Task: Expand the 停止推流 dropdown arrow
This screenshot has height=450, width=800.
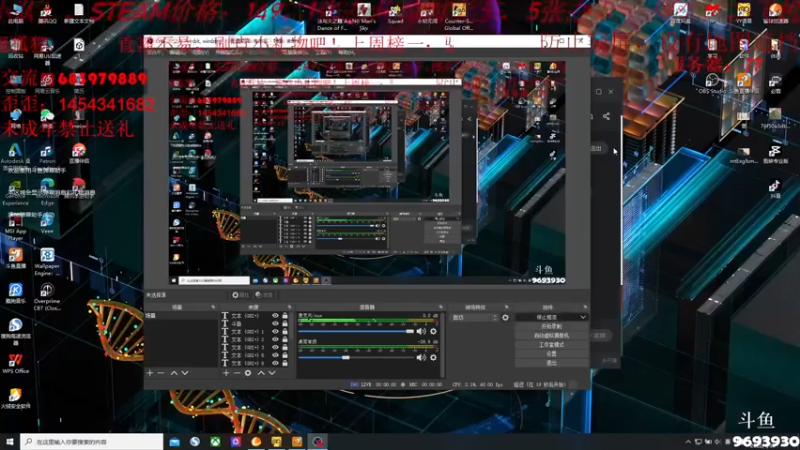Action: (583, 317)
